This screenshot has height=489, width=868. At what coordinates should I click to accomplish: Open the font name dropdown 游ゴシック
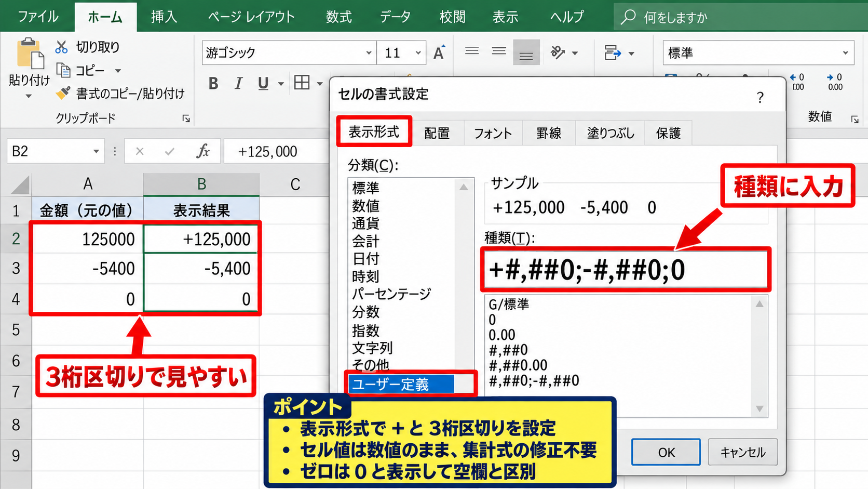point(369,52)
